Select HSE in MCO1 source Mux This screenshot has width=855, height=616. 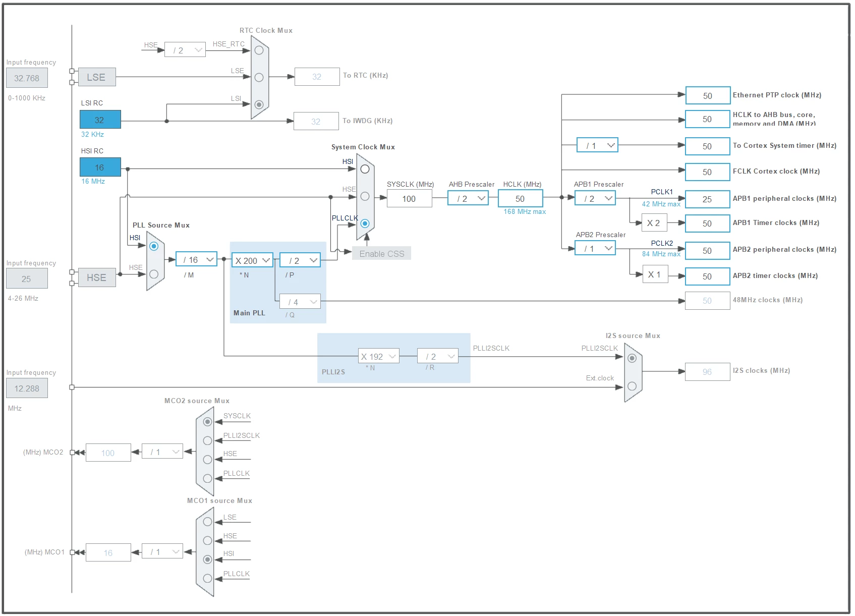[207, 540]
